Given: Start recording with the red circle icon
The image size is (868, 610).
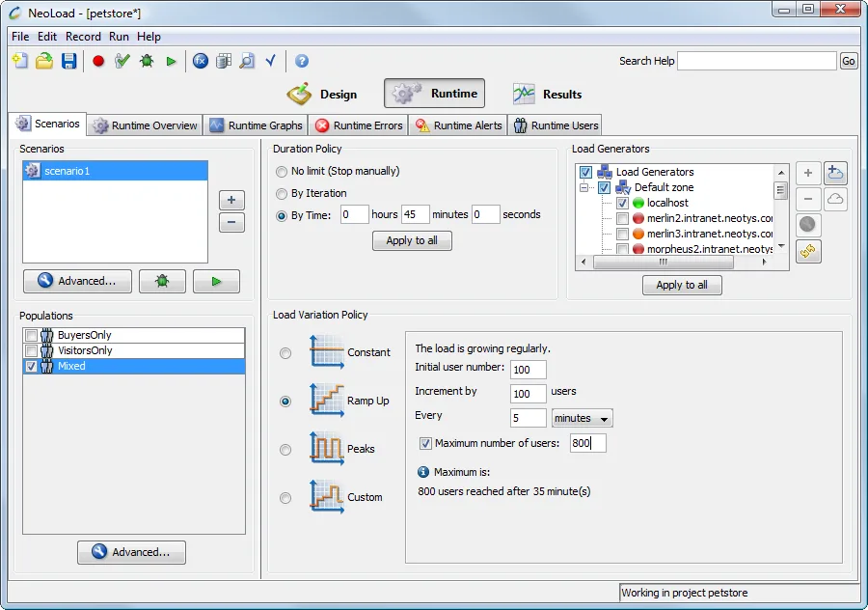Looking at the screenshot, I should tap(98, 61).
